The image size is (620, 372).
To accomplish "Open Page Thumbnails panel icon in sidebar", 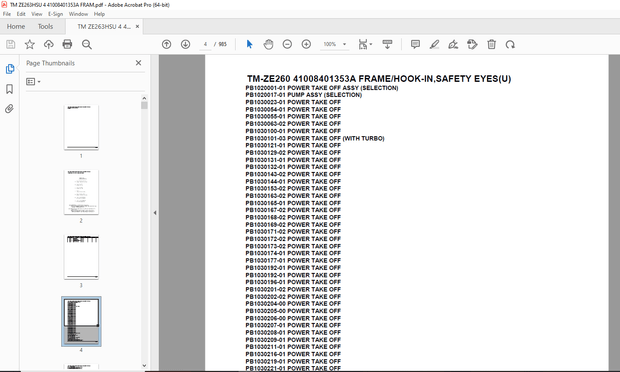I will pos(10,69).
